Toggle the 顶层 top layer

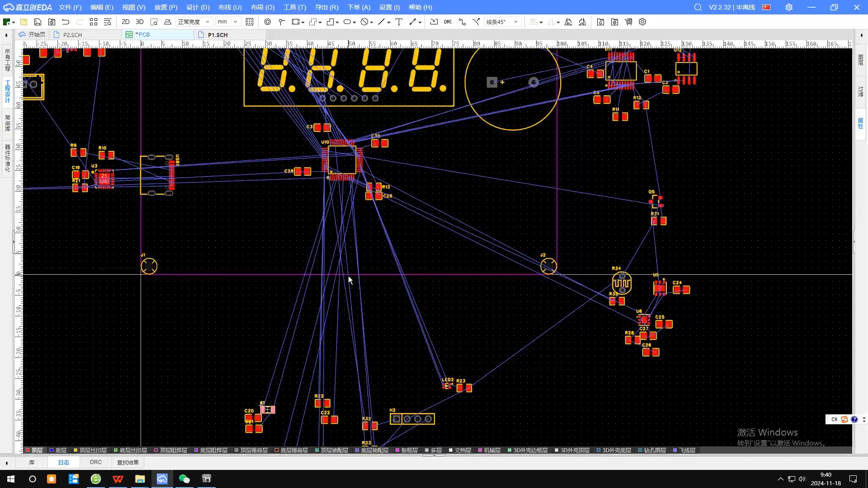(x=34, y=450)
